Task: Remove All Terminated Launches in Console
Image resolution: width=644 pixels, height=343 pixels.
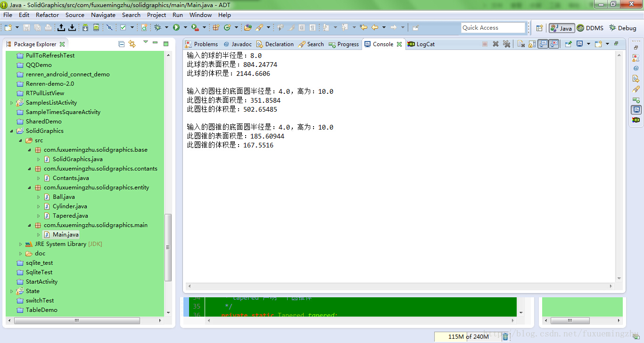Action: (x=506, y=44)
